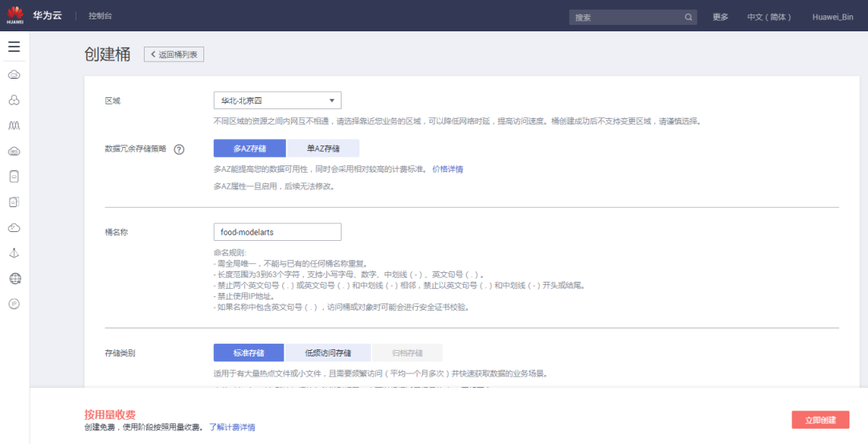Open the Huawei_Bin account menu
868x444 pixels.
coord(833,17)
